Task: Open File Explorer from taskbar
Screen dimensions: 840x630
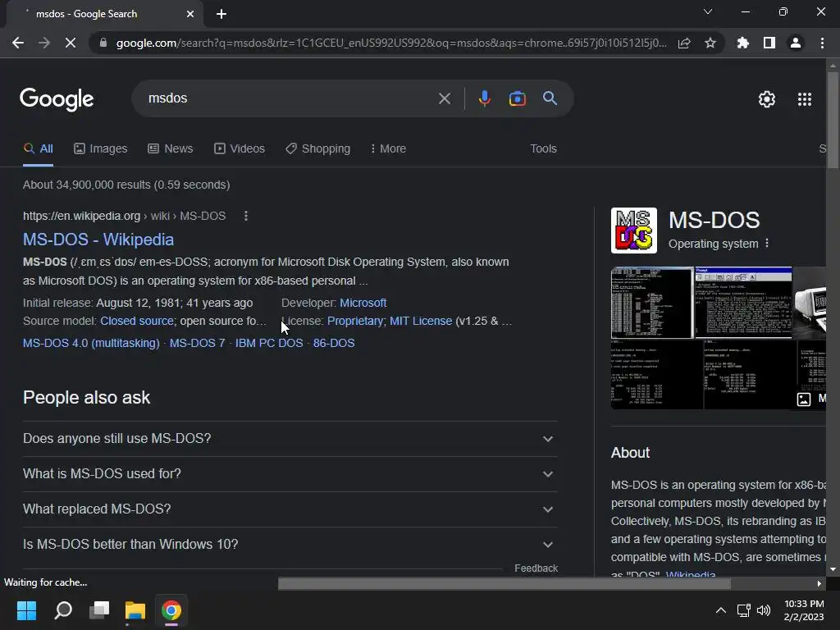Action: tap(135, 610)
